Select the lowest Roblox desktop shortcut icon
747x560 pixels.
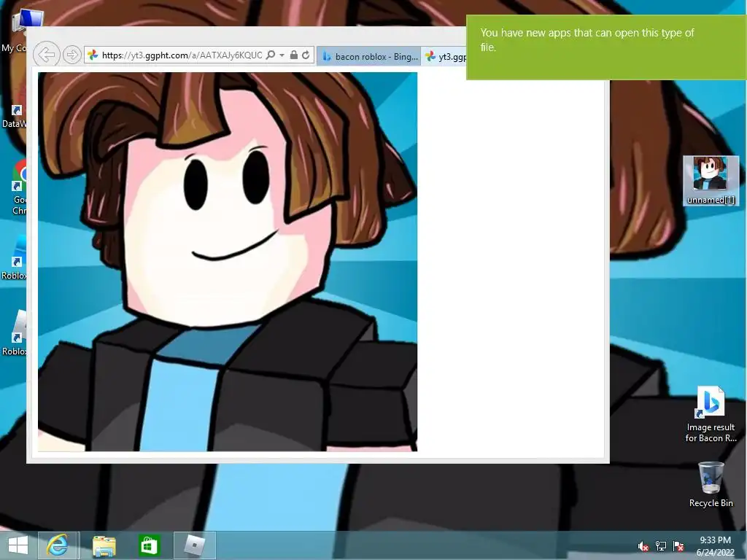(x=15, y=333)
